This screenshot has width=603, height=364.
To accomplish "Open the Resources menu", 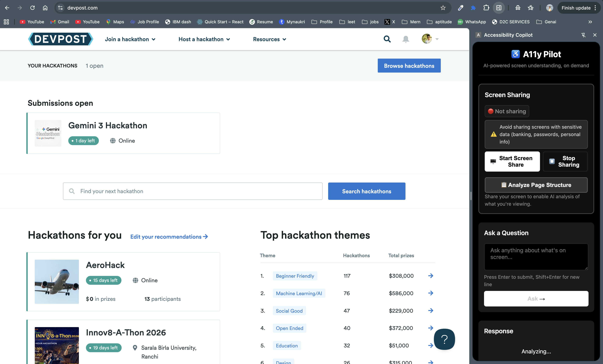I will (x=269, y=39).
